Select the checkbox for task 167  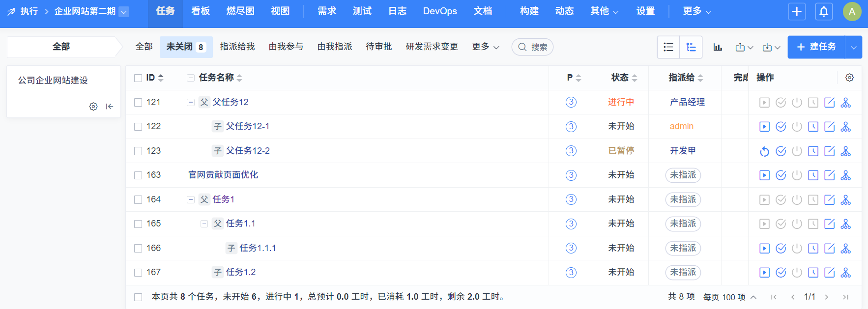pyautogui.click(x=138, y=273)
